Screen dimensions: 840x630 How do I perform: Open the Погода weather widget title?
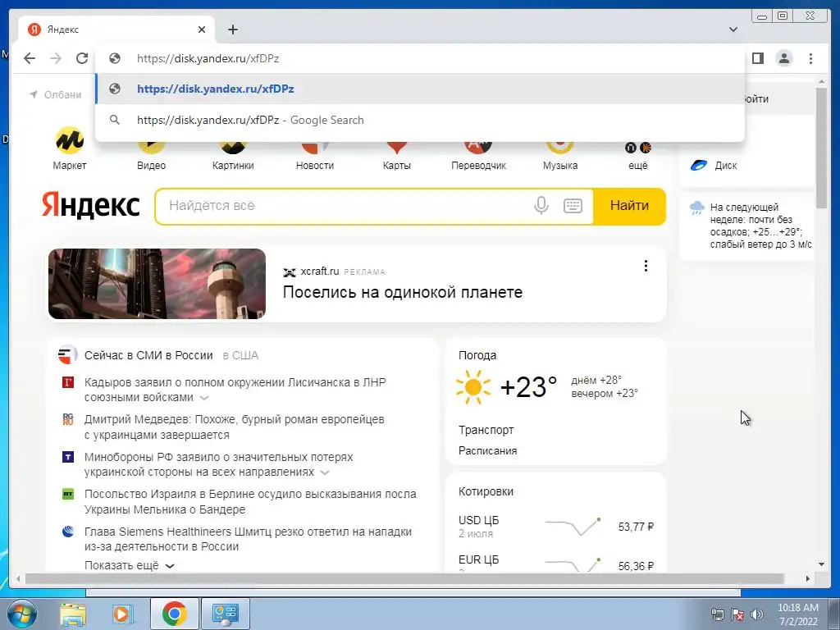pyautogui.click(x=477, y=355)
